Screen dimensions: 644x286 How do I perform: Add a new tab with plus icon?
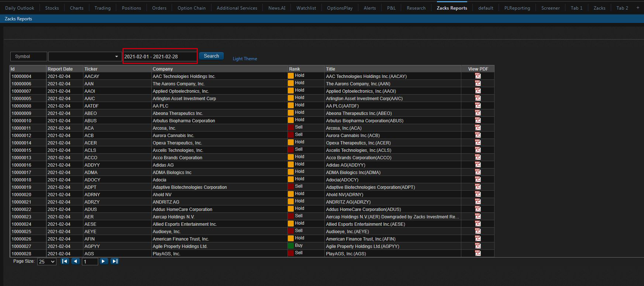(638, 8)
